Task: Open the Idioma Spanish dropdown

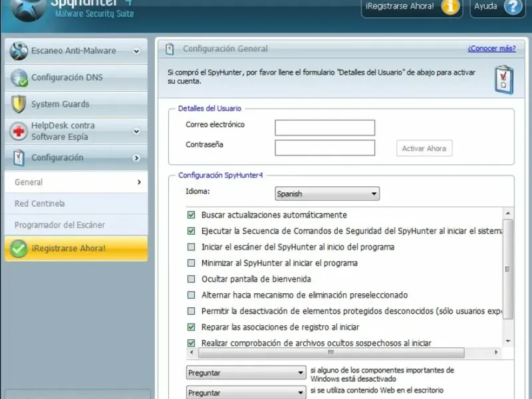Action: pos(327,194)
